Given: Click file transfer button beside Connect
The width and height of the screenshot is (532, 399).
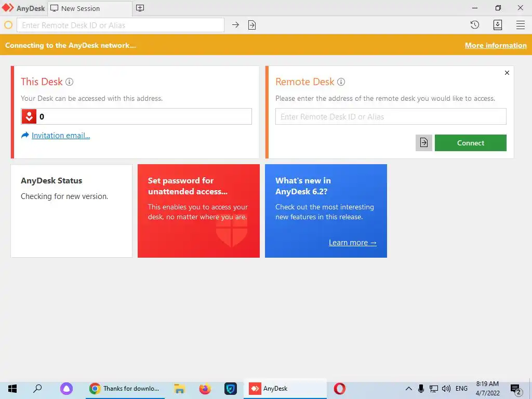Looking at the screenshot, I should 424,143.
